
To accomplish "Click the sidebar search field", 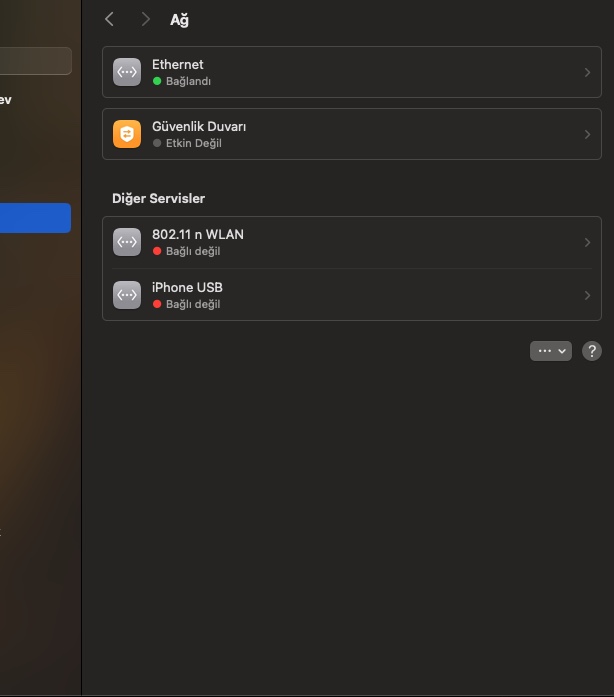I will pos(35,61).
